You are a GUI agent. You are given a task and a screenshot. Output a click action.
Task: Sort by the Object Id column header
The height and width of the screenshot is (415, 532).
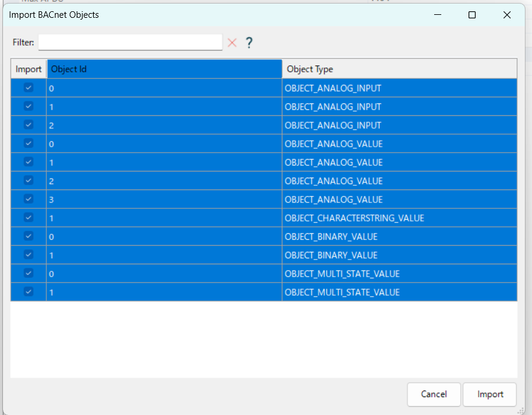164,69
